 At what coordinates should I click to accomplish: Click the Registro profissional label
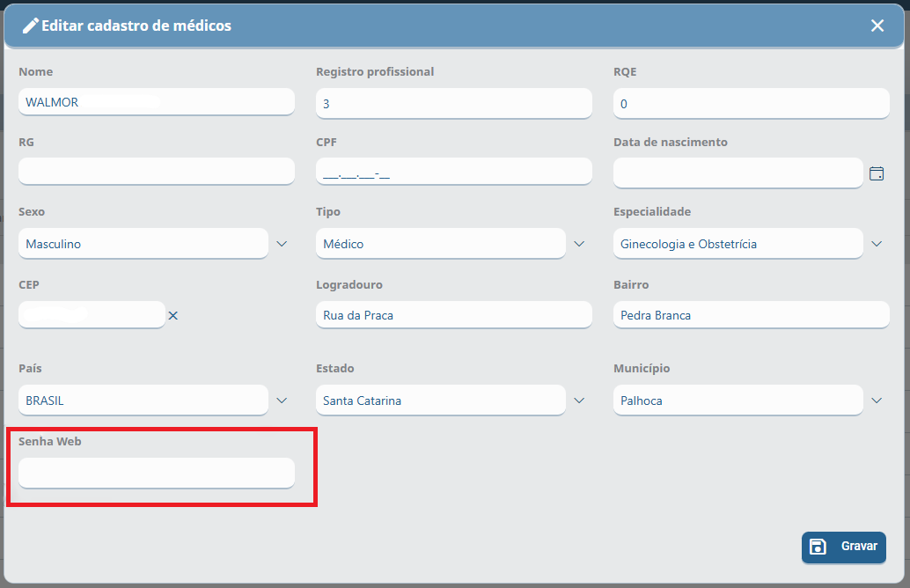point(375,71)
